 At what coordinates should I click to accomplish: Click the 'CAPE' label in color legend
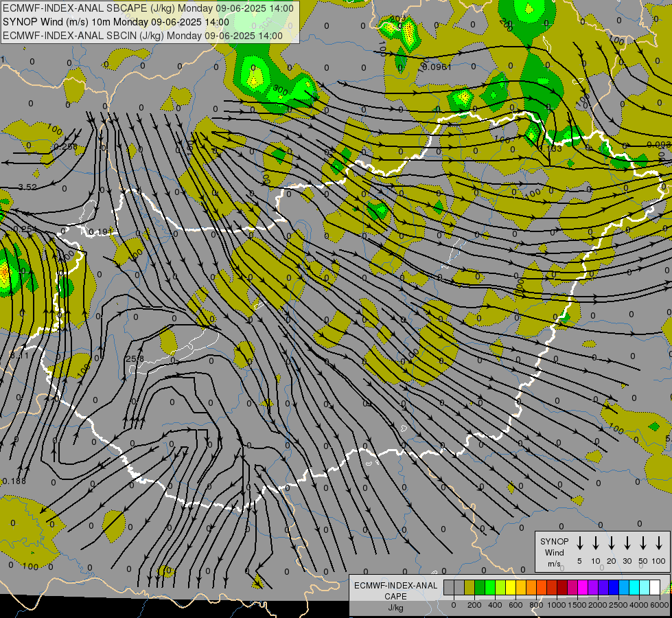[x=395, y=596]
